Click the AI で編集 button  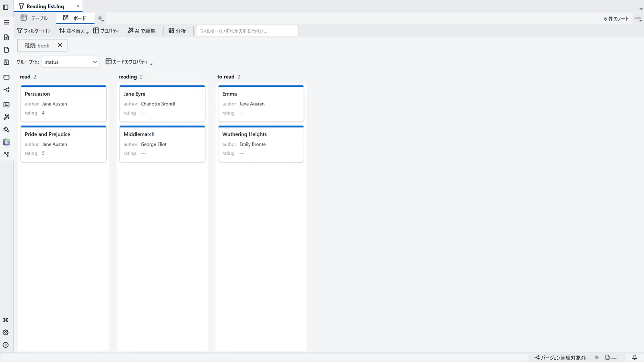tap(142, 31)
